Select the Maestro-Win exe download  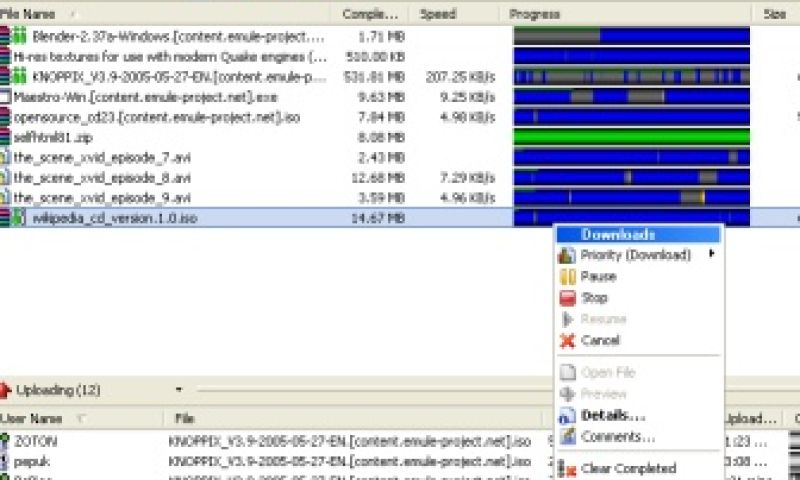(x=145, y=97)
